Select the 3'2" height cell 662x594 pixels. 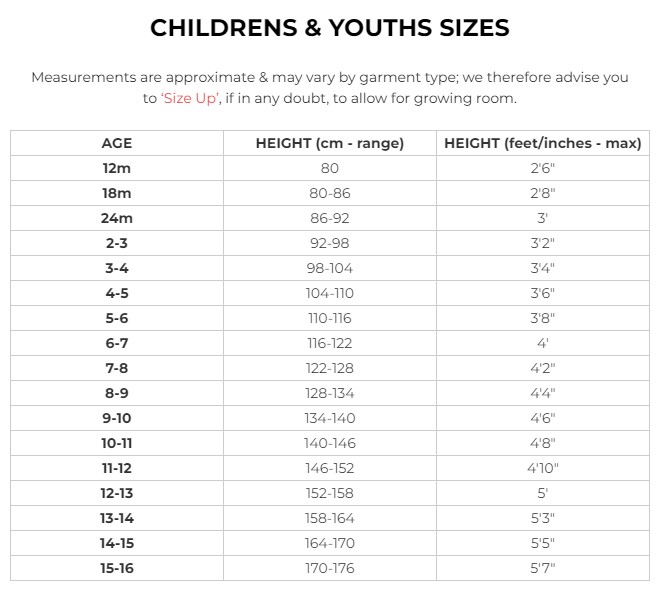(542, 243)
